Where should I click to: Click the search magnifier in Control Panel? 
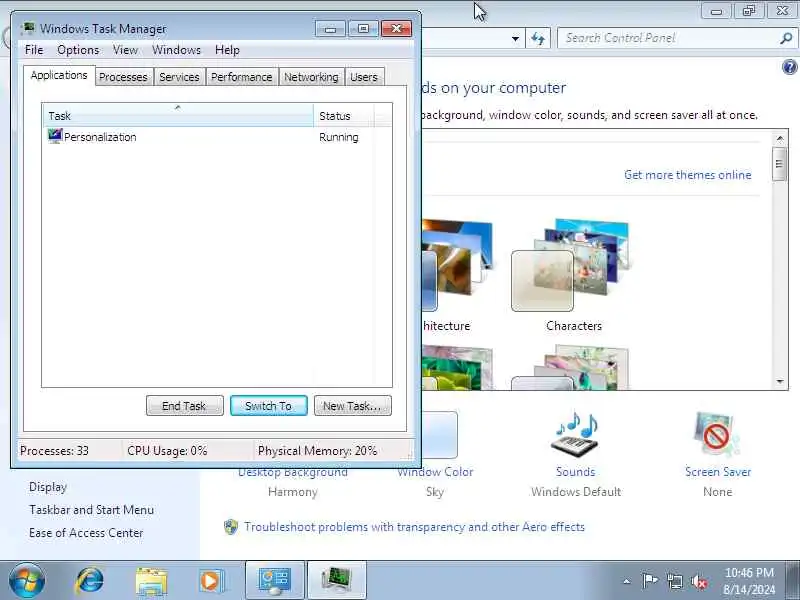[x=786, y=38]
